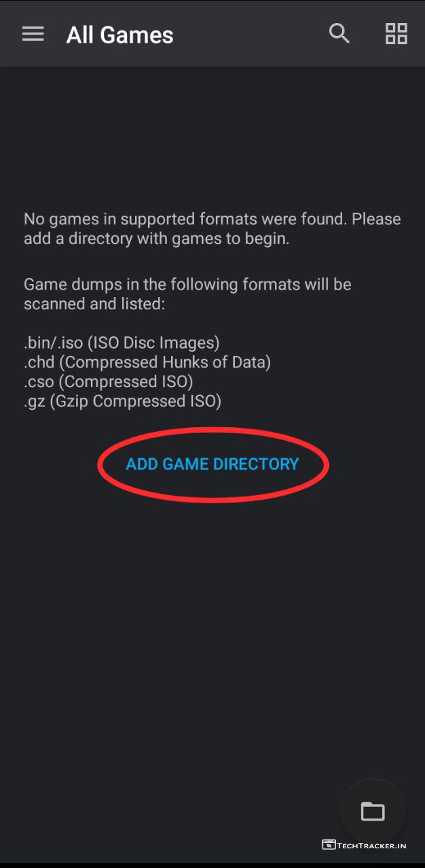Select the .chd Compressed Hunks of Data line
The width and height of the screenshot is (425, 868).
coord(147,362)
